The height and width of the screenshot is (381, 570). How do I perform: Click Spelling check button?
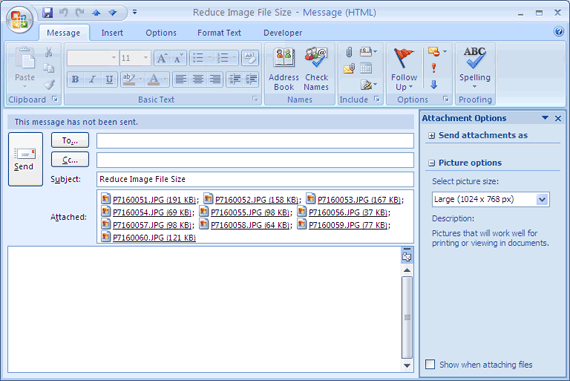click(474, 68)
